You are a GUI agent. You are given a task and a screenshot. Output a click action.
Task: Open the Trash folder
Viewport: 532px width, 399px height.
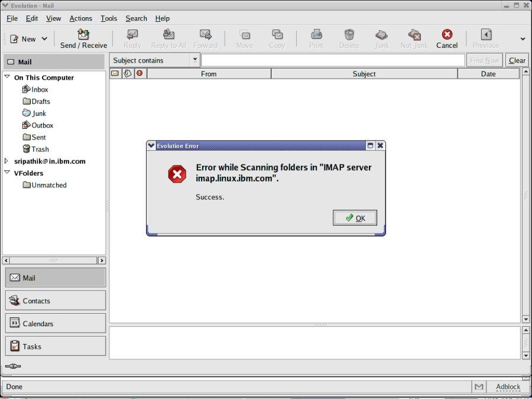[x=35, y=149]
